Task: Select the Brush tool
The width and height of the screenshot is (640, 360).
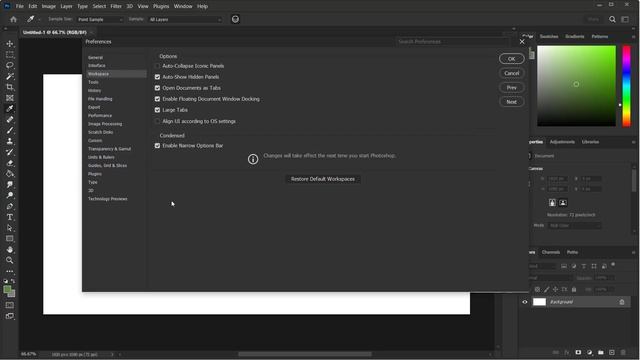Action: click(x=10, y=130)
